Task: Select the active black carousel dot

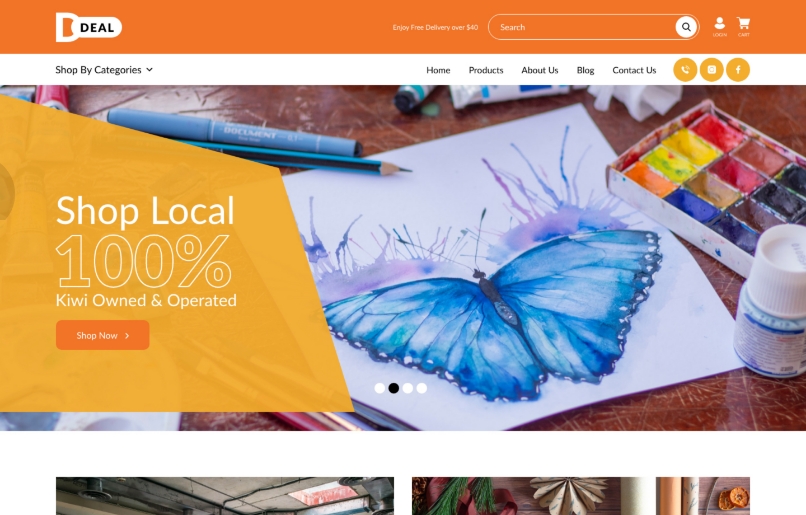Action: (394, 388)
